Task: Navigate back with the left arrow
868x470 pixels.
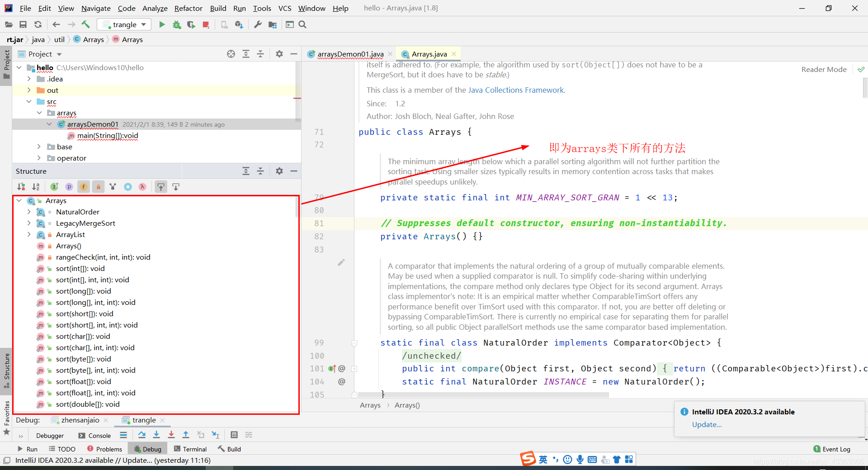Action: coord(56,24)
